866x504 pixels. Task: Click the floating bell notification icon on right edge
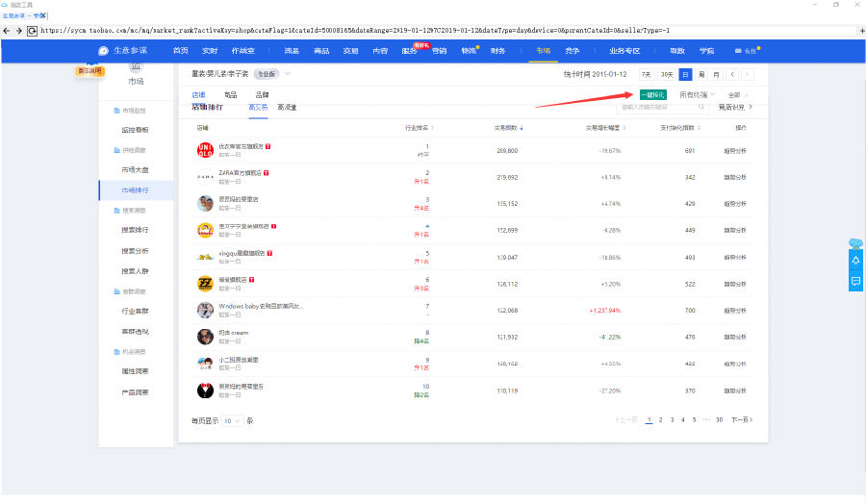855,261
